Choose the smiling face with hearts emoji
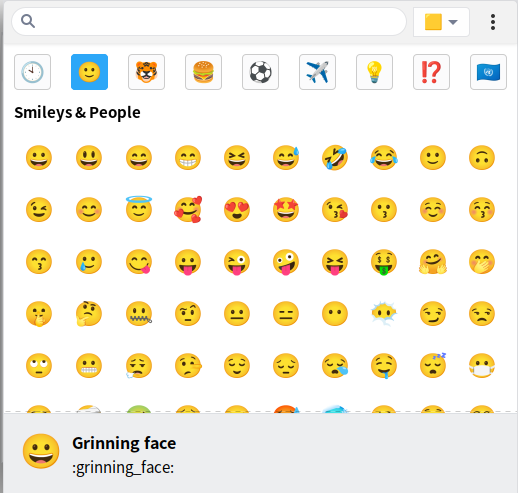518x493 pixels. pos(188,209)
